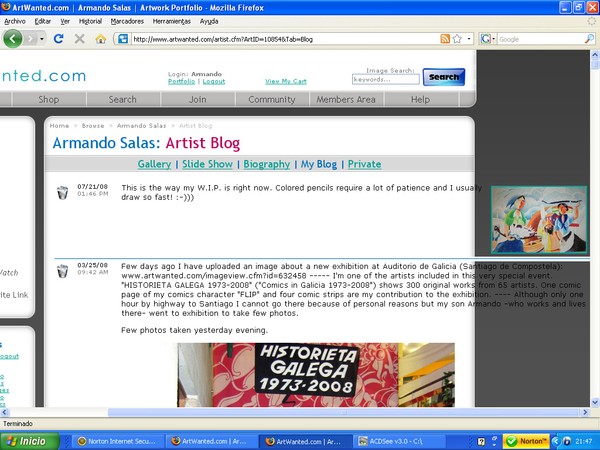
Task: Switch to Norton Internet Security taskbar item
Action: pos(118,441)
